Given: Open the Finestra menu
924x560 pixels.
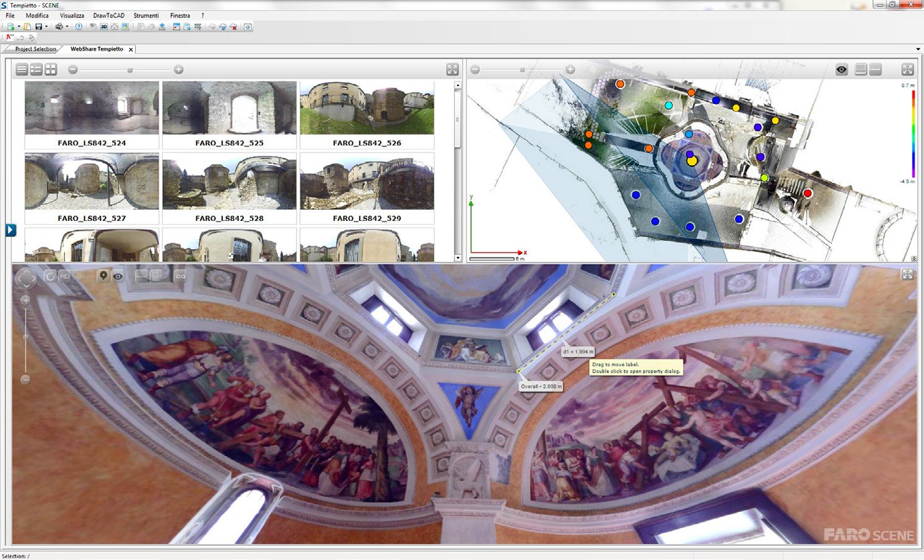Looking at the screenshot, I should point(180,15).
